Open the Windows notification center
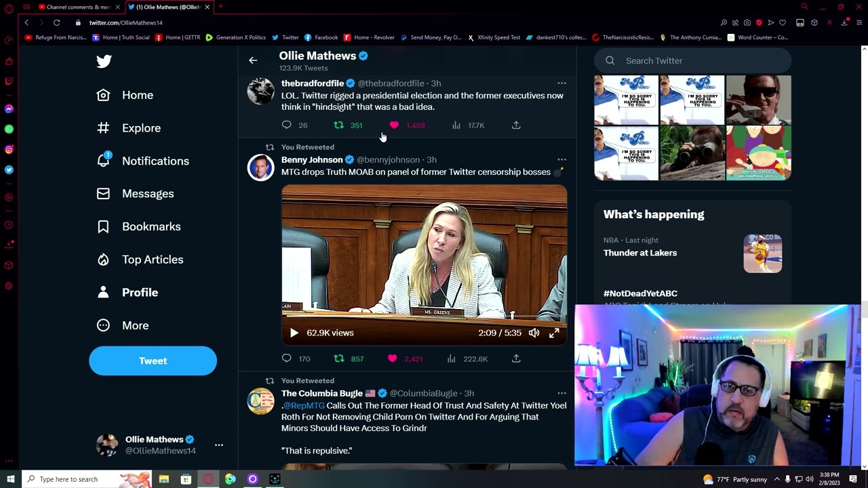This screenshot has height=488, width=868. [x=853, y=479]
